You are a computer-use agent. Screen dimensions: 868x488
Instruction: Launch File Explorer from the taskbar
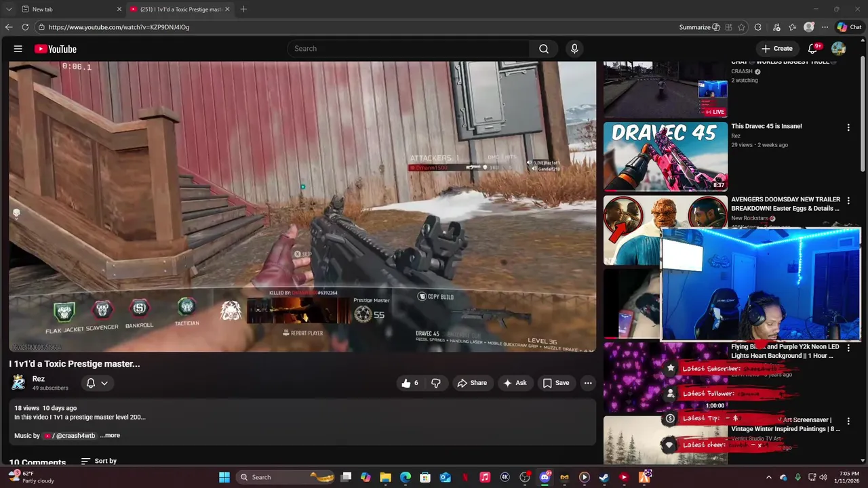click(x=385, y=477)
